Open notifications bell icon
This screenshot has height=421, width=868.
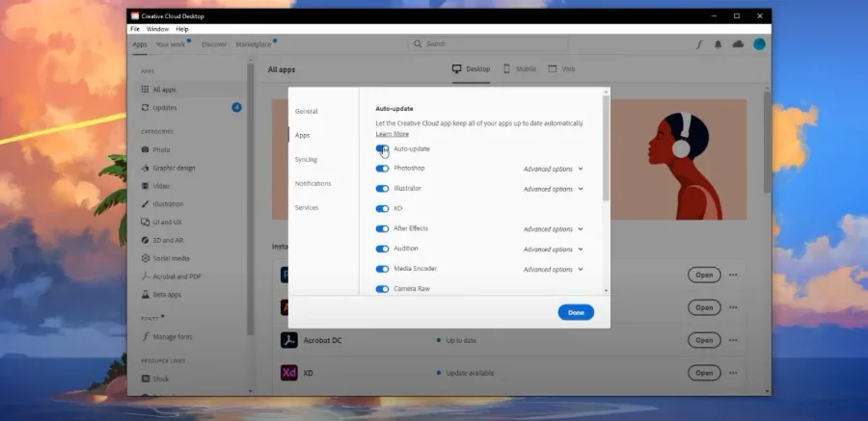coord(718,45)
